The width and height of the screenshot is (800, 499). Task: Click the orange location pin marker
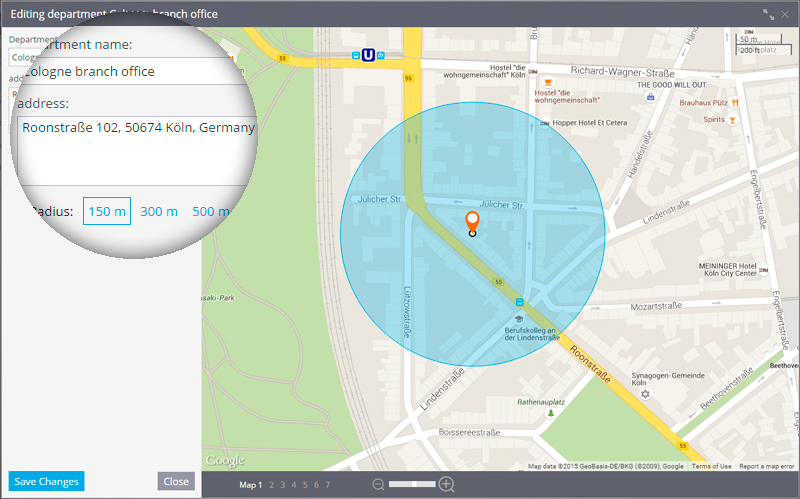point(472,224)
